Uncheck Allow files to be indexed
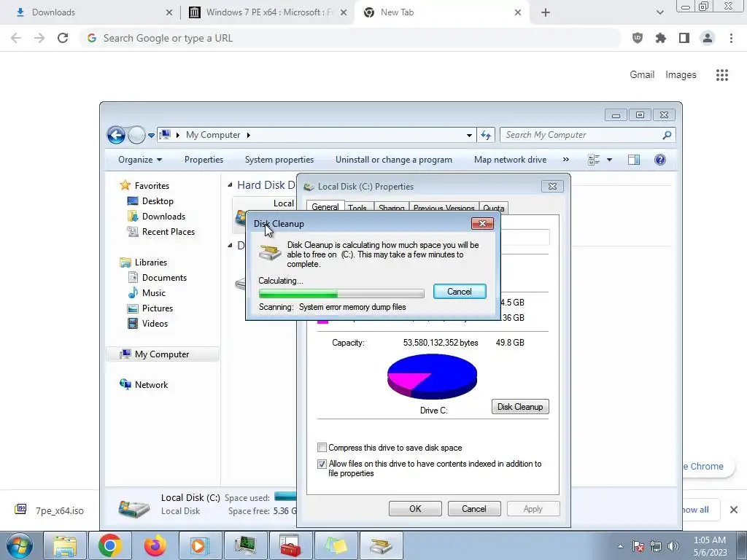 322,464
